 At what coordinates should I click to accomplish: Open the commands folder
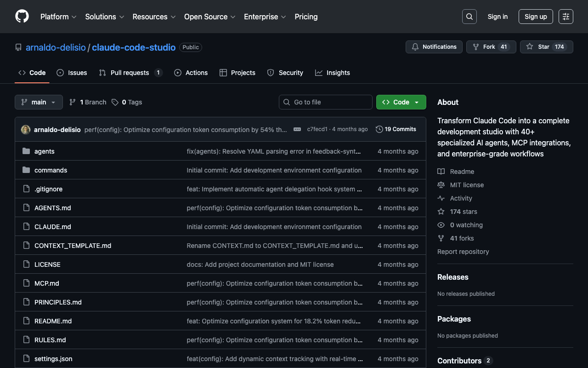click(x=51, y=170)
